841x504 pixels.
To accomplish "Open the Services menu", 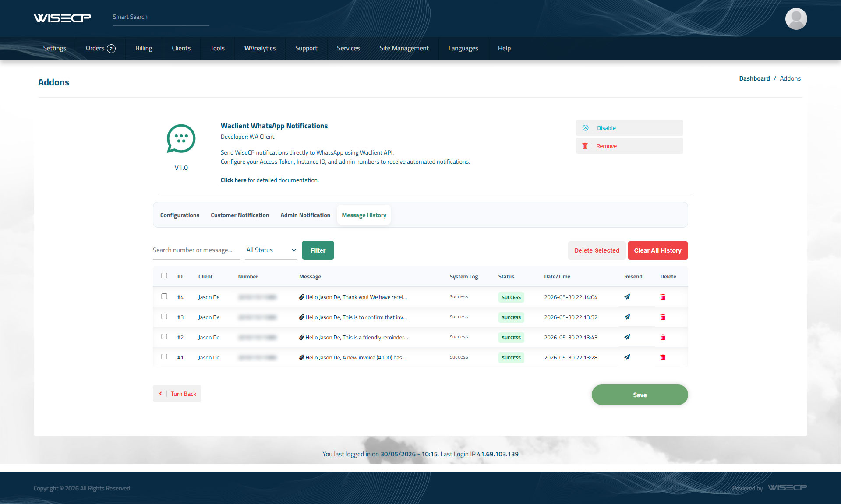I will coord(348,48).
